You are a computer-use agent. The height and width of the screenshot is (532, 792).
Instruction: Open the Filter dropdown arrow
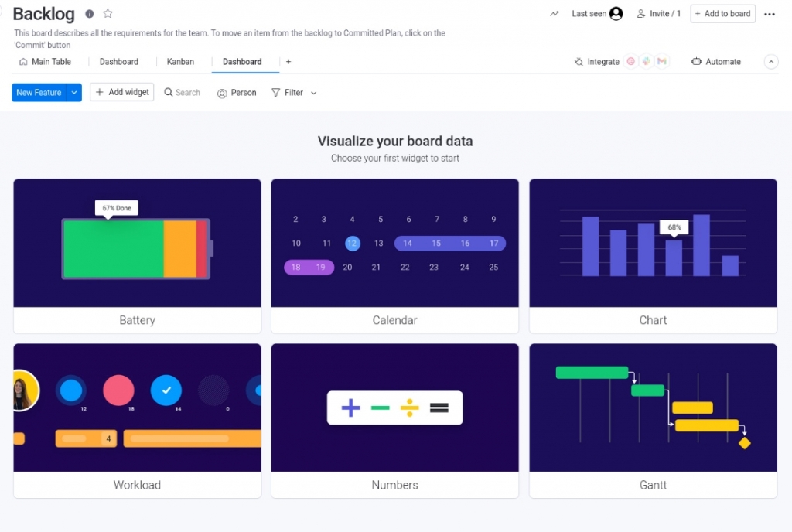pos(314,93)
